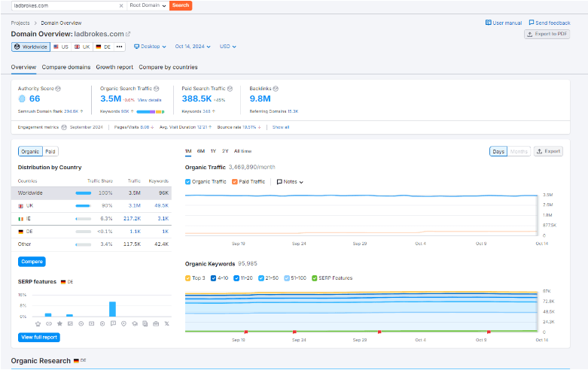Click the document pages SERP icon
The image size is (588, 370).
click(145, 323)
